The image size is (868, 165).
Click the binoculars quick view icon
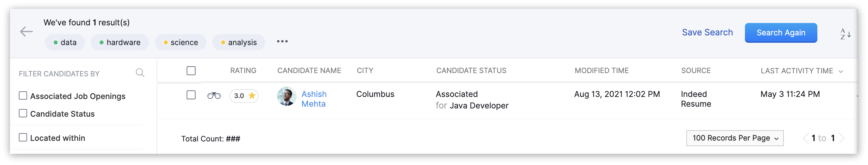[x=214, y=96]
